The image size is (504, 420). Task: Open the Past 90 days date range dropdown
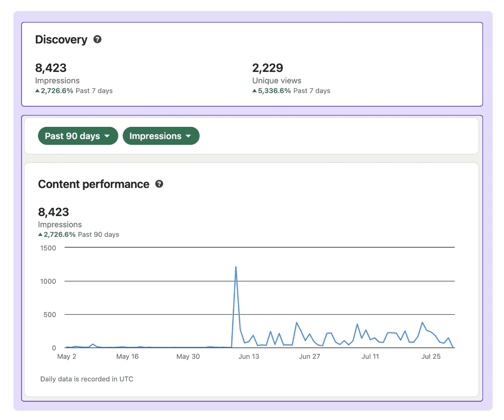point(78,136)
